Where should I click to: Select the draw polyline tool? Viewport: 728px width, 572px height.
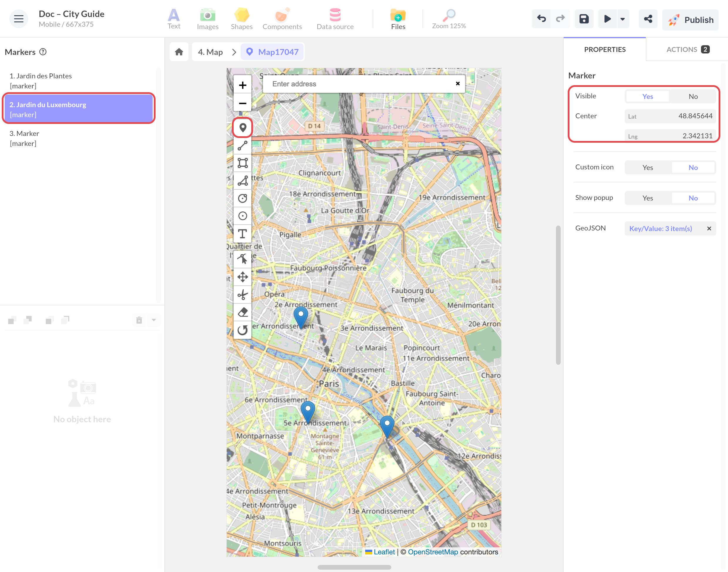(x=243, y=145)
